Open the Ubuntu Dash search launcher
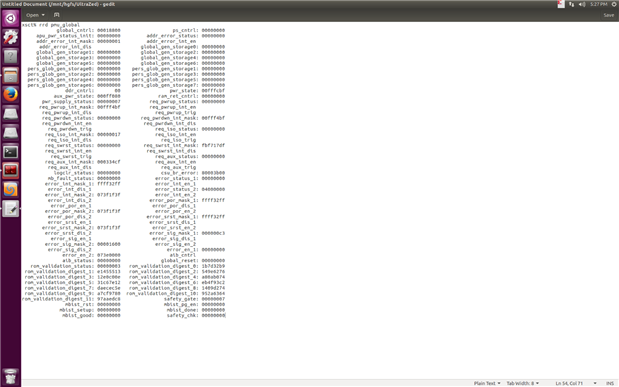The image size is (619, 387). click(10, 18)
